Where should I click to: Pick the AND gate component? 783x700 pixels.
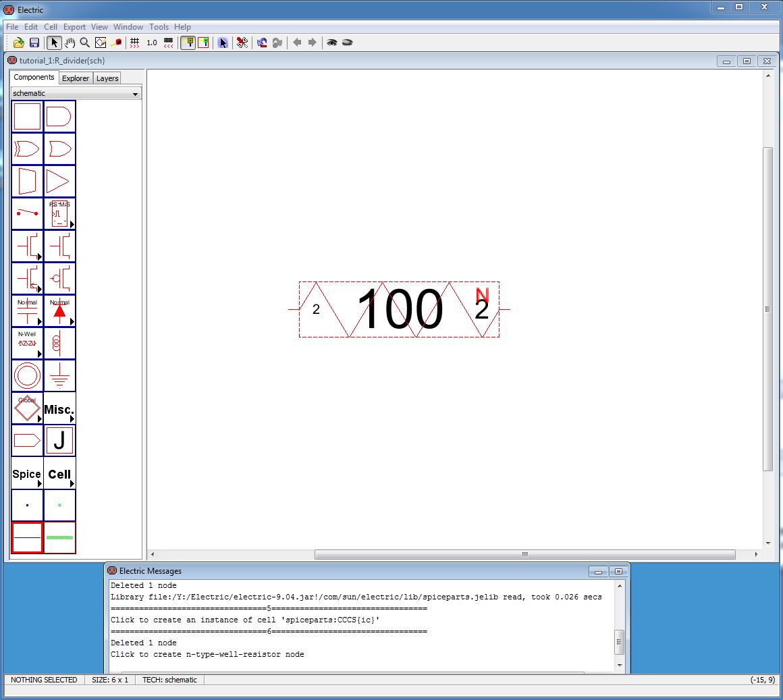coord(59,117)
